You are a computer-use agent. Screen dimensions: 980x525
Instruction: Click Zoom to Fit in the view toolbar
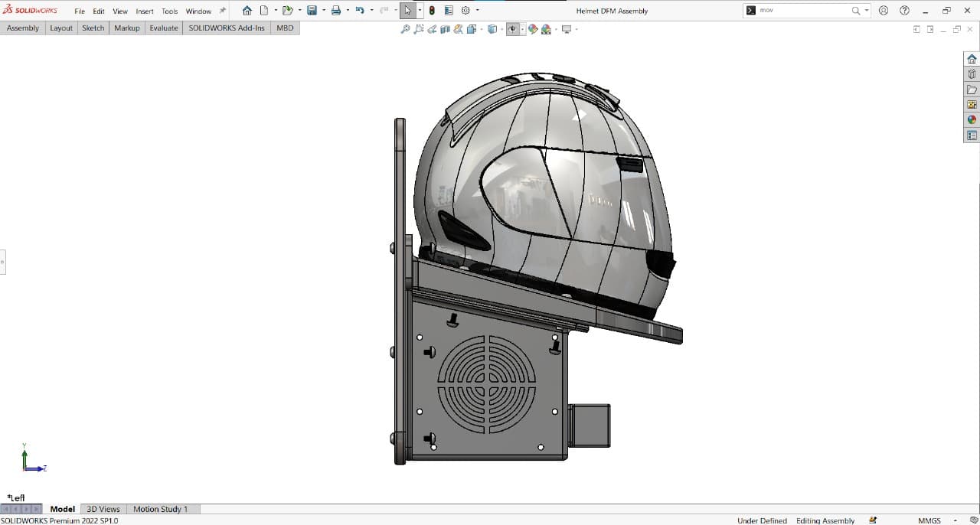coord(405,29)
